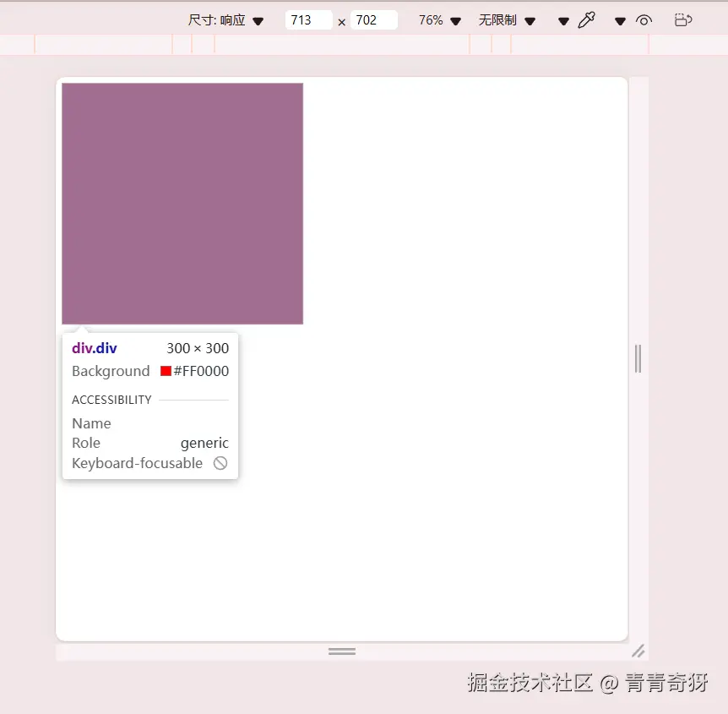Image resolution: width=728 pixels, height=714 pixels.
Task: Click the rotate device orientation icon
Action: (683, 20)
